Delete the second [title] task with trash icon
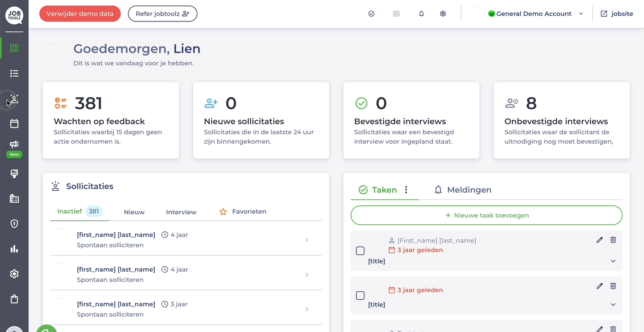644x332 pixels. click(x=613, y=286)
